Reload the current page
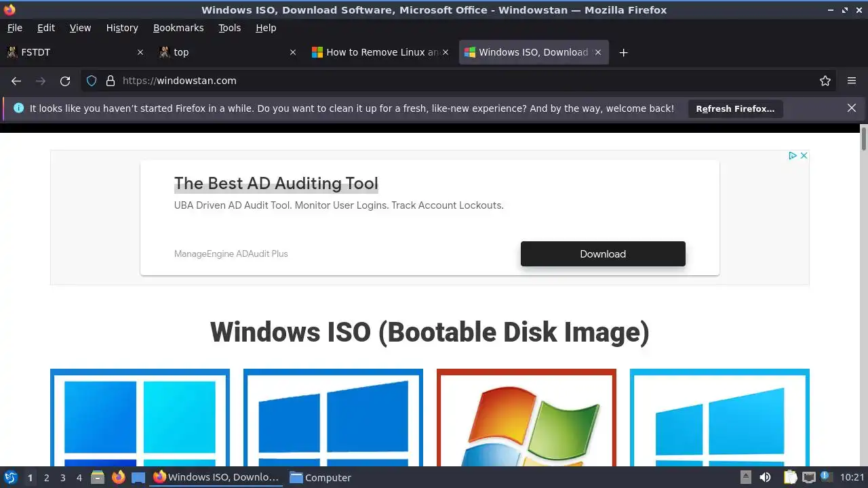Screen dimensions: 868x488 pyautogui.click(x=65, y=81)
